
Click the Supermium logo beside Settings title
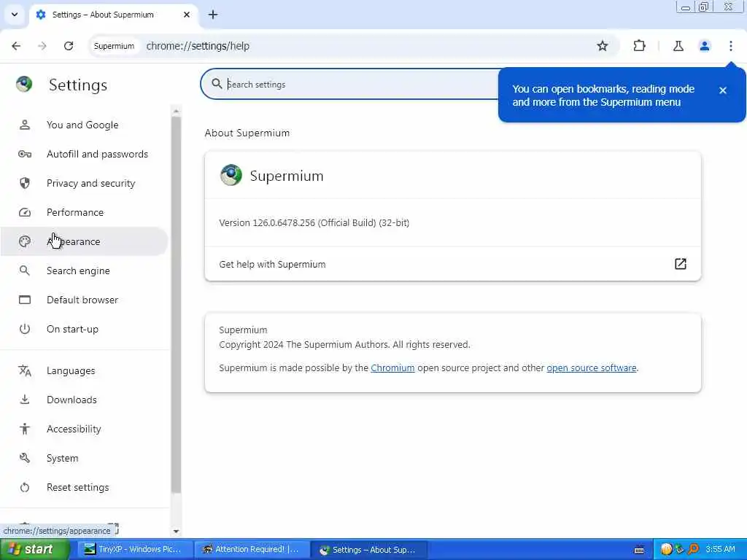24,85
